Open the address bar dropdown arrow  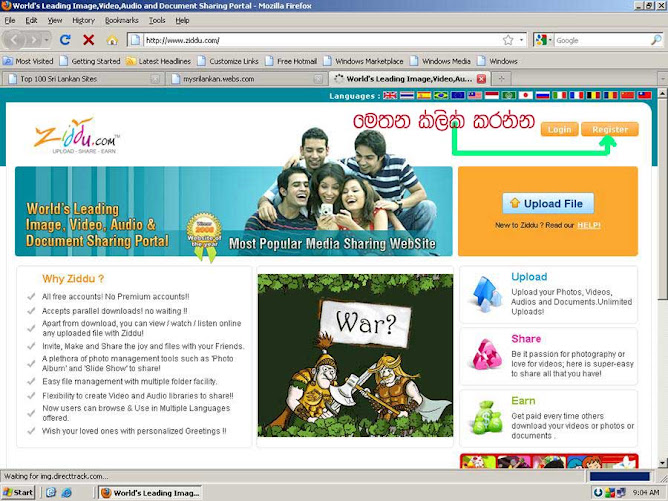[521, 40]
